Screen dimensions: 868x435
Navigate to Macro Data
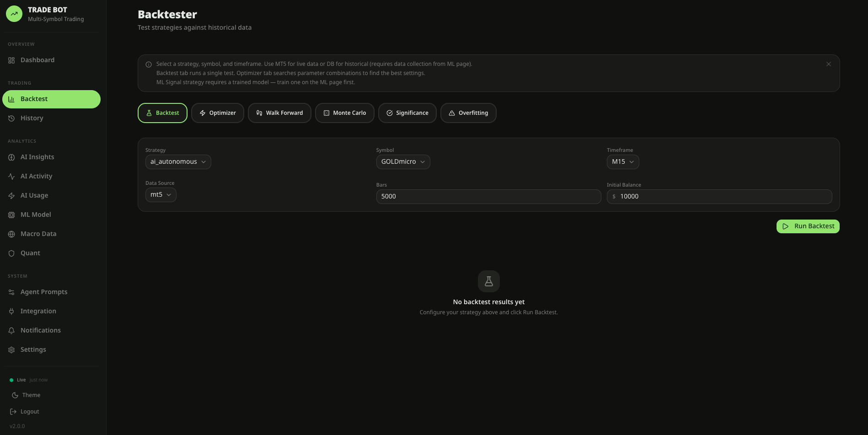click(x=51, y=234)
